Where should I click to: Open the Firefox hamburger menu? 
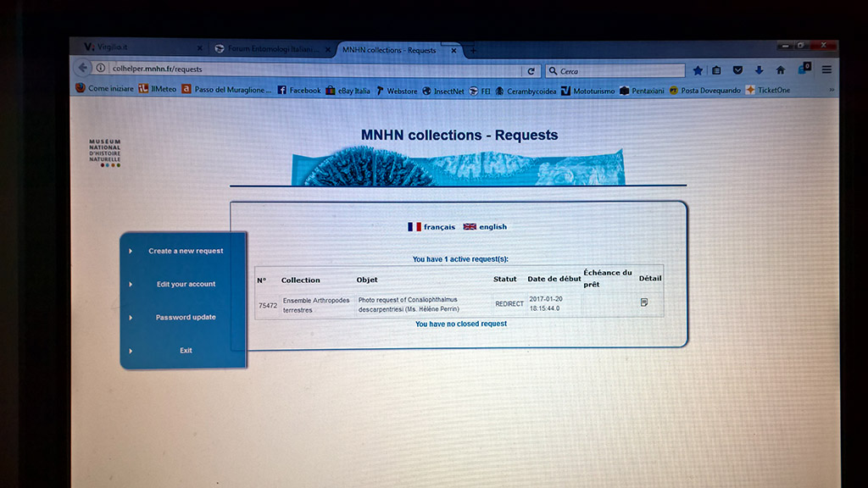[x=826, y=69]
